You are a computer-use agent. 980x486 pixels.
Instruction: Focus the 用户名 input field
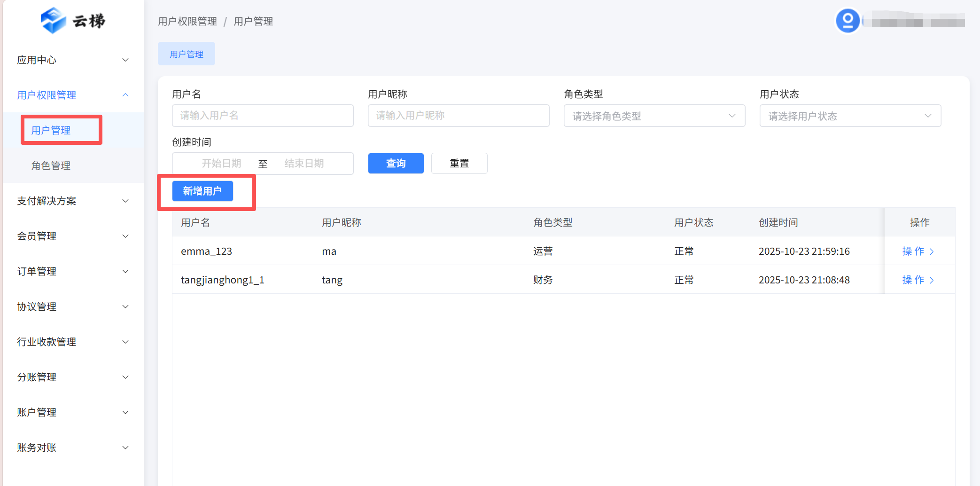(263, 116)
